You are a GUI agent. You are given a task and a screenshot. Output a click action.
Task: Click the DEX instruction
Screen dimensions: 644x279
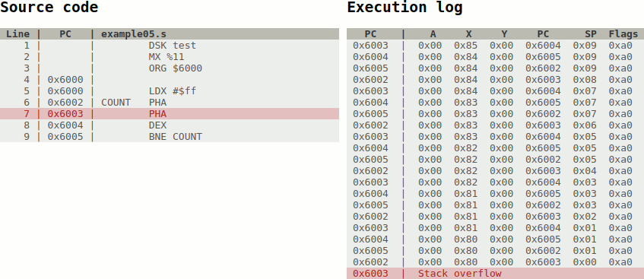click(x=157, y=125)
